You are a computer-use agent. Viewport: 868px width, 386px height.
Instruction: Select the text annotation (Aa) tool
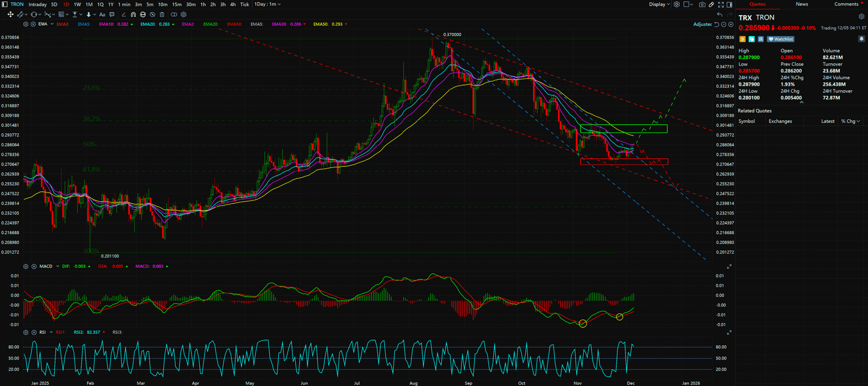(x=102, y=15)
